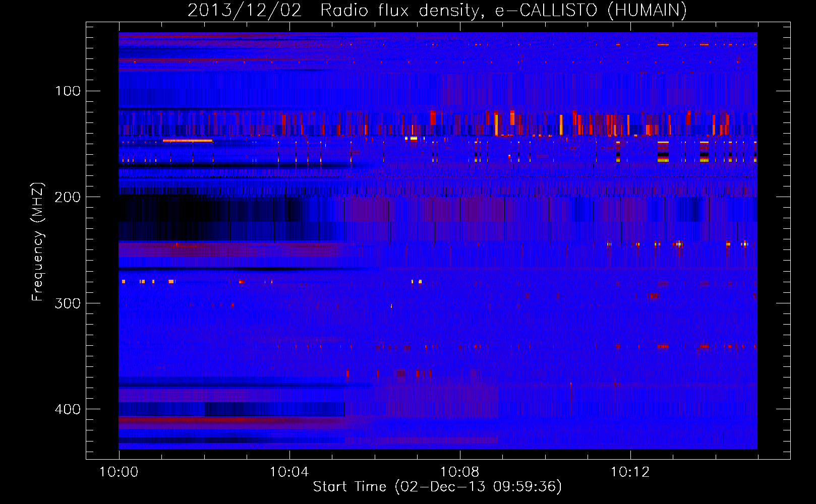
Task: Click the '10:08' time tick label
Action: [459, 472]
